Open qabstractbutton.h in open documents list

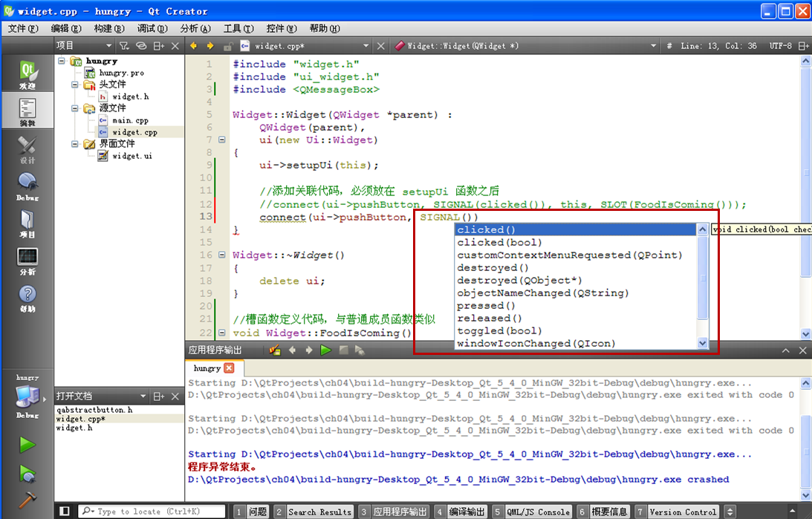[x=94, y=409]
